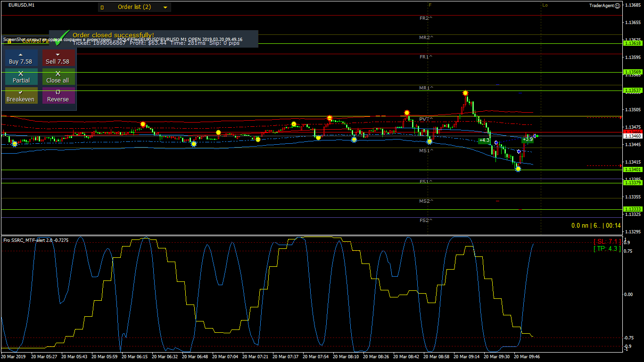Click the Order list dropdown arrow
The height and width of the screenshot is (362, 644).
tap(165, 8)
